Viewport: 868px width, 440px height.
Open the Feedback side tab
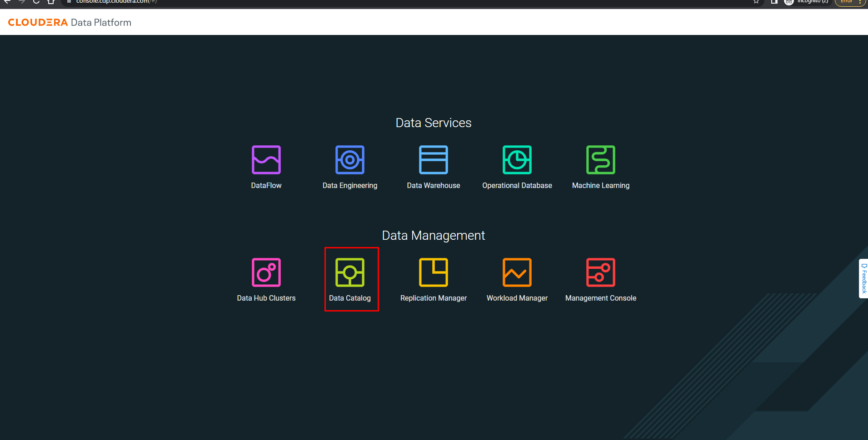click(863, 278)
